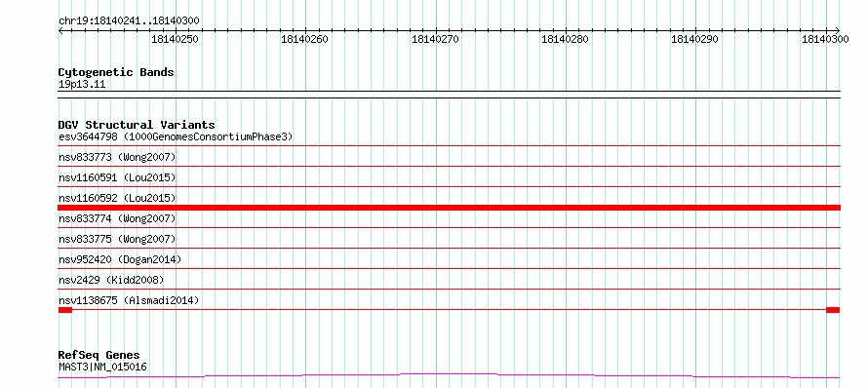Click the RefSeq Genes track title
This screenshot has height=388, width=868.
pos(99,355)
